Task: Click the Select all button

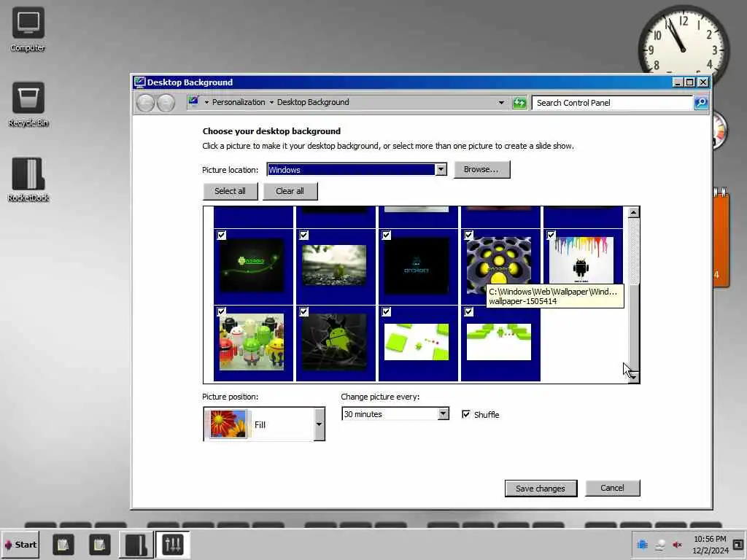Action: point(230,191)
